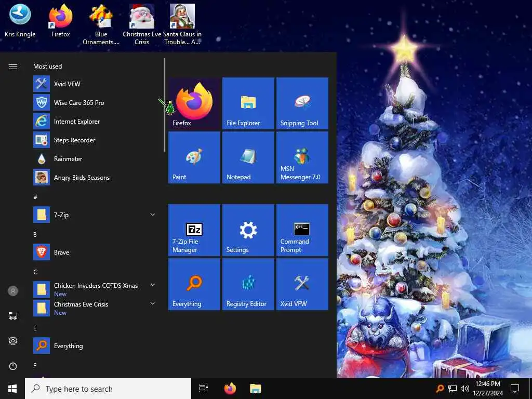Open File Explorer icon in Start sidebar
The image size is (532, 399).
13,316
